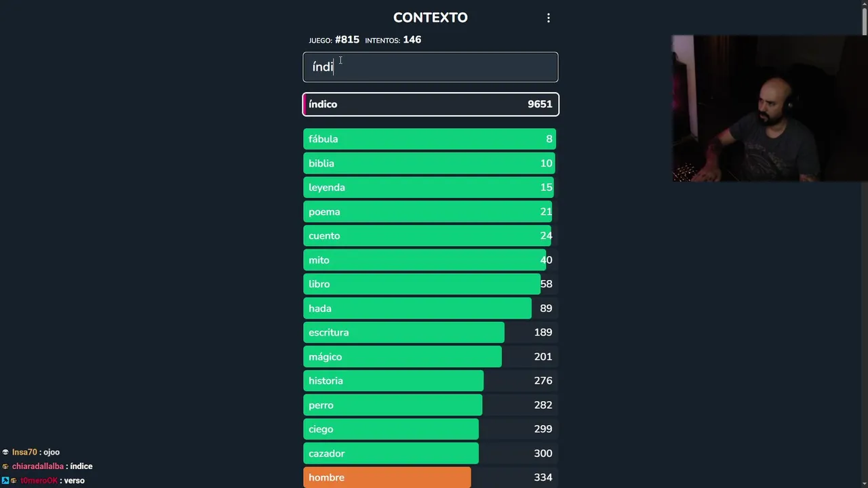This screenshot has height=488, width=868.
Task: Click the streamer webcam overlay
Action: (769, 108)
